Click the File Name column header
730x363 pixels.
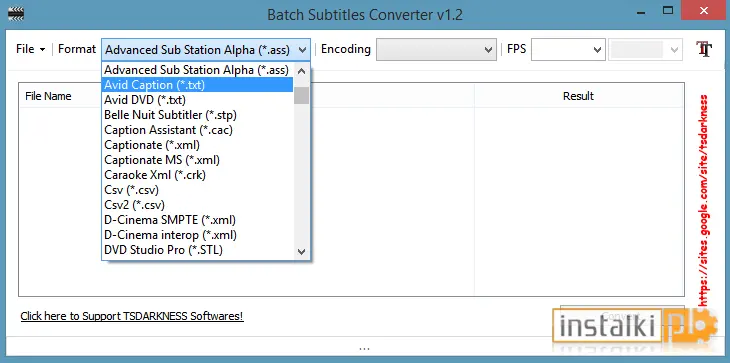coord(48,96)
